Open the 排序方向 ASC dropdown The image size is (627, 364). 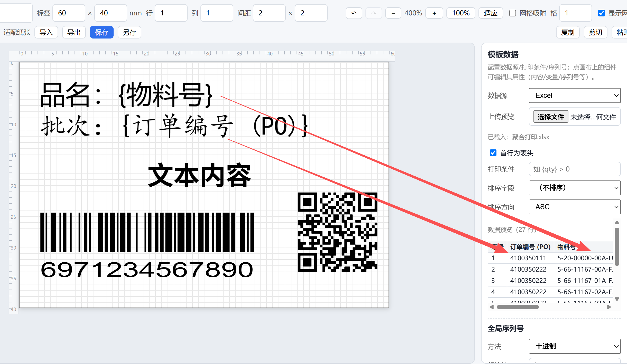pyautogui.click(x=575, y=207)
